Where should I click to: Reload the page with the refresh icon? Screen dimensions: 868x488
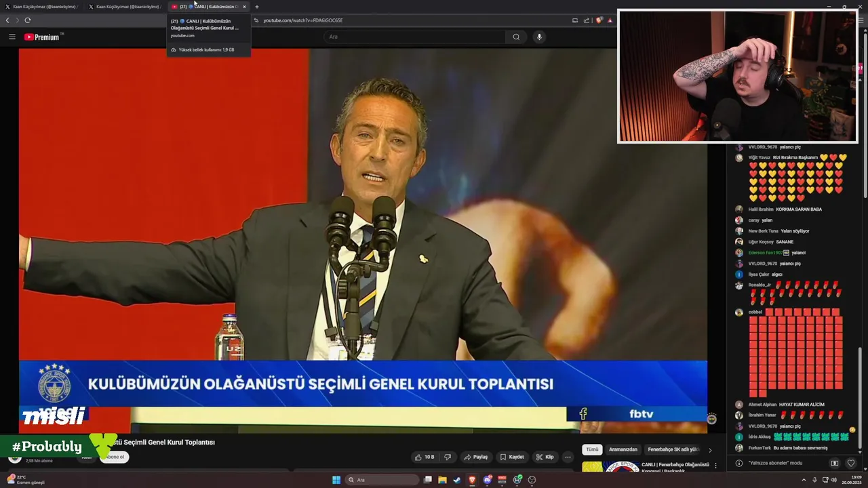tap(27, 20)
